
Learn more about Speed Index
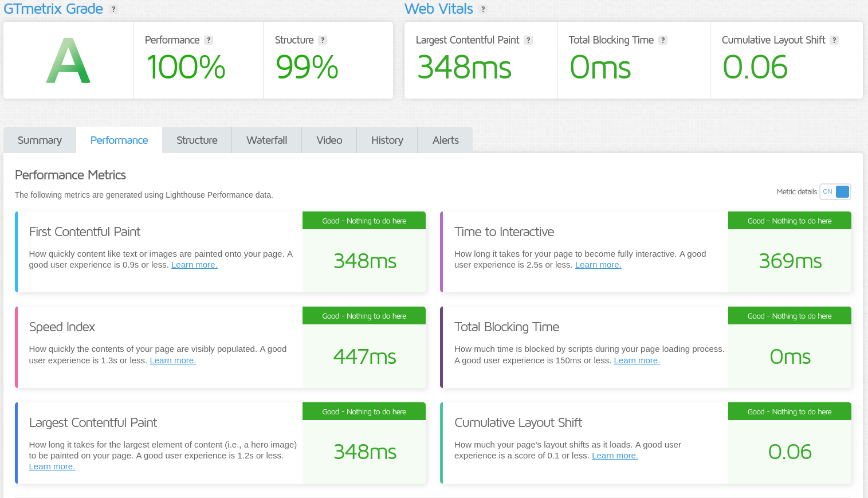click(172, 360)
